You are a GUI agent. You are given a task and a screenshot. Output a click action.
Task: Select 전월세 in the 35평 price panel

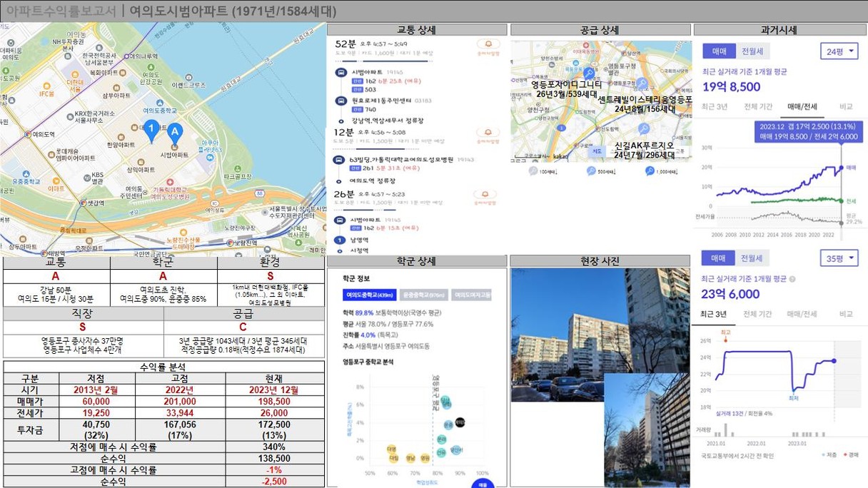click(752, 258)
